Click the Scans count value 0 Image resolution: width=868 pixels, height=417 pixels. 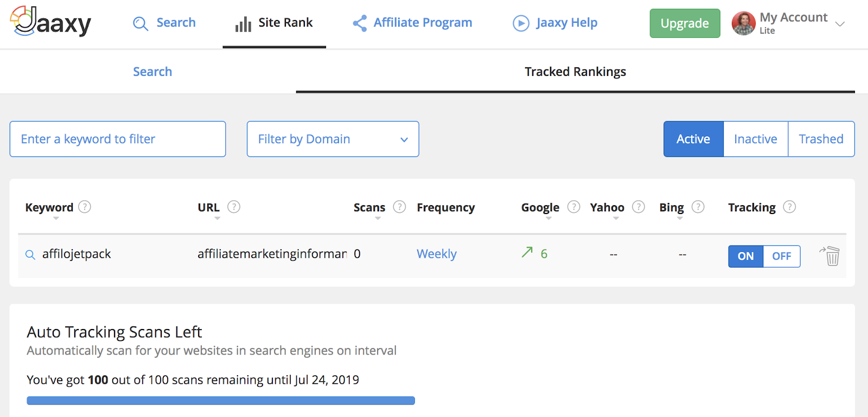[x=357, y=254]
